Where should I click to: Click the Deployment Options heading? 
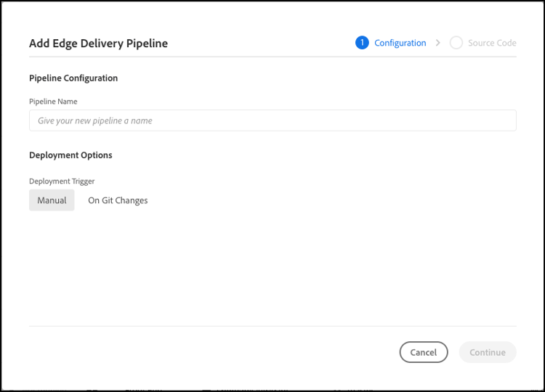click(x=70, y=155)
